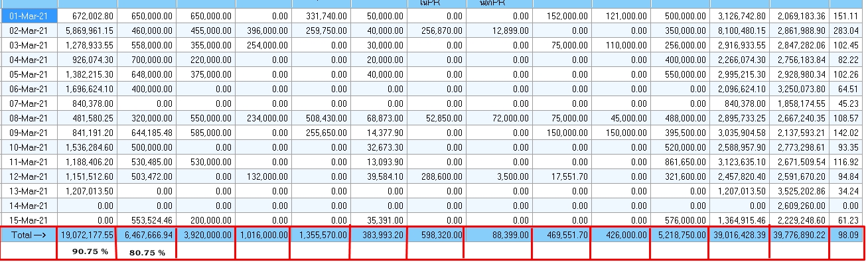Click the Total row label

[29, 234]
